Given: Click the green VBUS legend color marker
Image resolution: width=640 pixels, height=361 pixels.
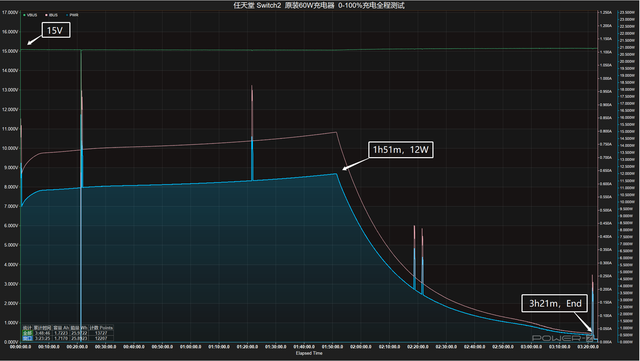Looking at the screenshot, I should pos(24,15).
